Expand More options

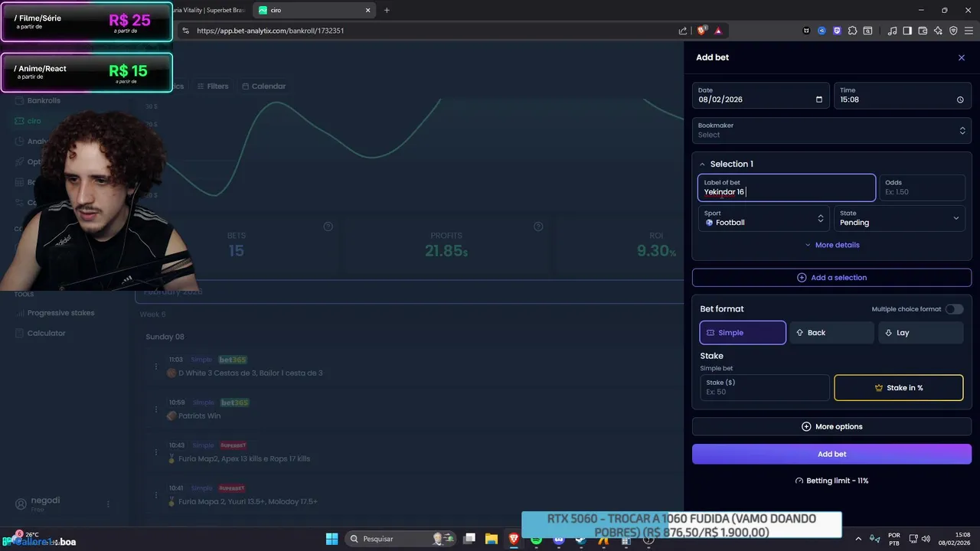pos(831,426)
